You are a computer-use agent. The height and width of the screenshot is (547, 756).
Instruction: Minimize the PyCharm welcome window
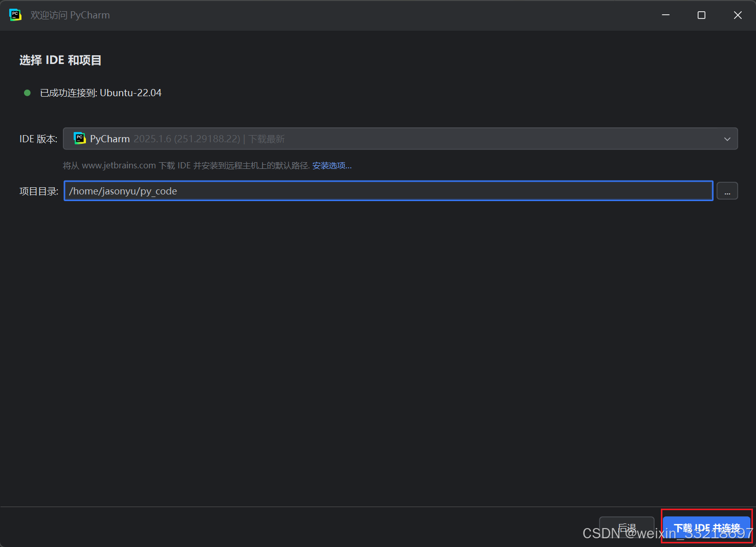(x=665, y=15)
